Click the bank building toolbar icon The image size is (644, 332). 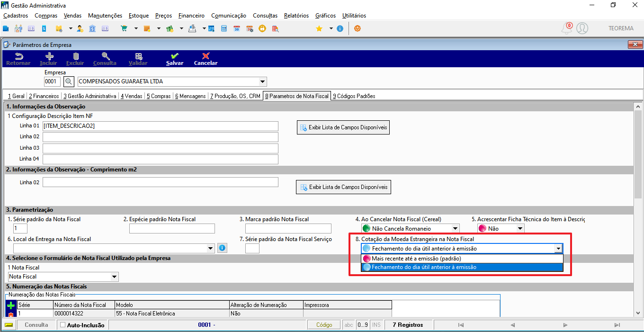[92, 28]
